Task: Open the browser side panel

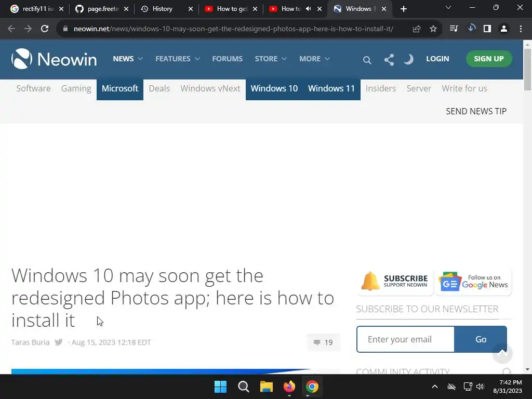Action: click(x=487, y=29)
